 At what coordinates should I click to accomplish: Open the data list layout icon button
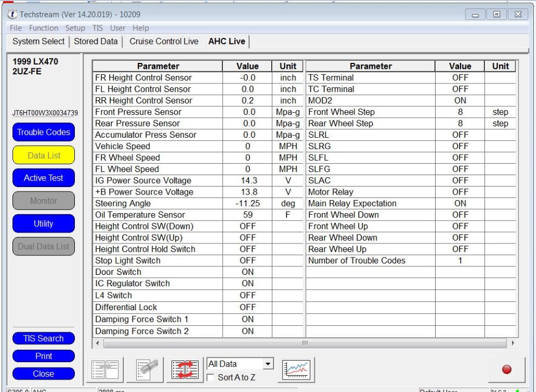[x=105, y=369]
